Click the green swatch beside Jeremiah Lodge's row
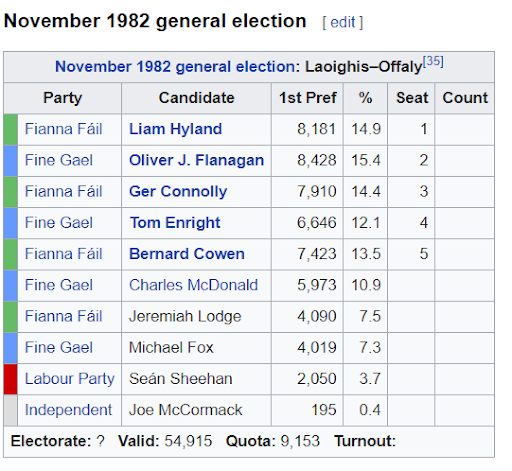The width and height of the screenshot is (512, 471). [x=11, y=317]
